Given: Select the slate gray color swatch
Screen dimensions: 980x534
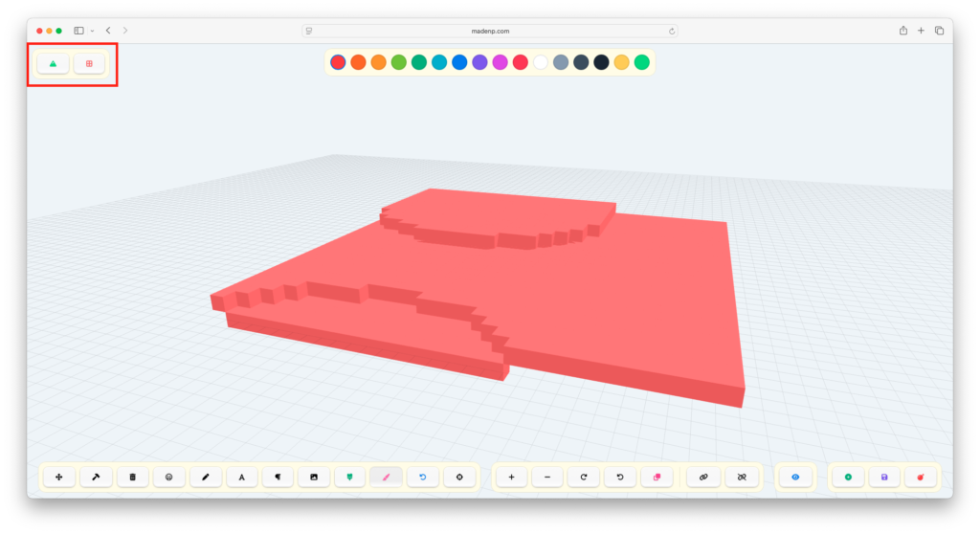Looking at the screenshot, I should click(x=581, y=62).
